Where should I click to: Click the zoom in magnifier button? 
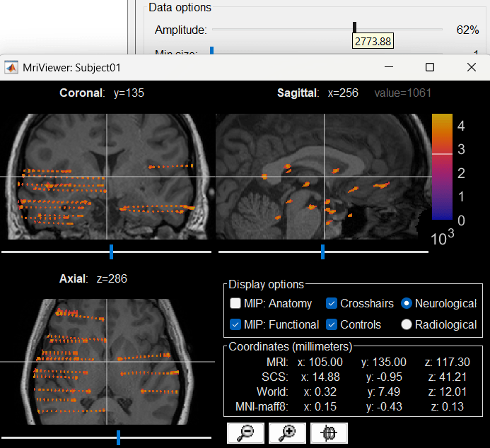point(287,432)
